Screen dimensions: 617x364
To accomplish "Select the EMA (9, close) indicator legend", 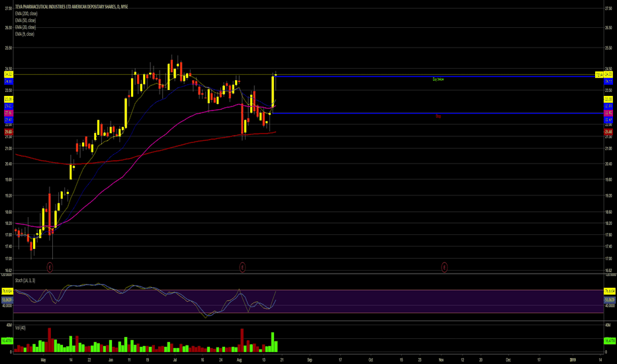I will (x=24, y=34).
